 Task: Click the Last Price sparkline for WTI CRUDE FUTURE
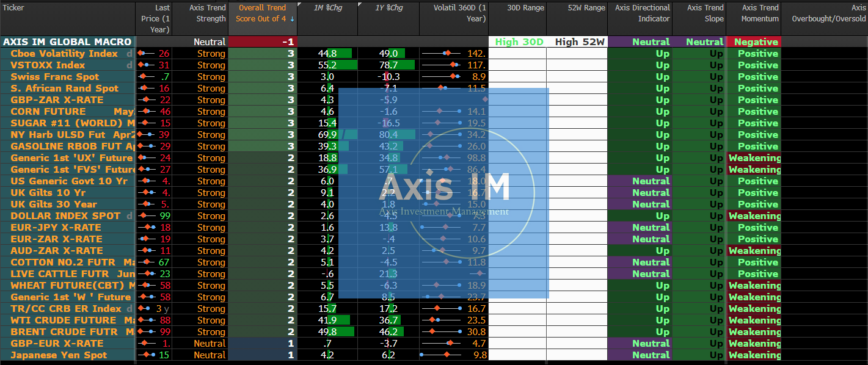point(146,320)
